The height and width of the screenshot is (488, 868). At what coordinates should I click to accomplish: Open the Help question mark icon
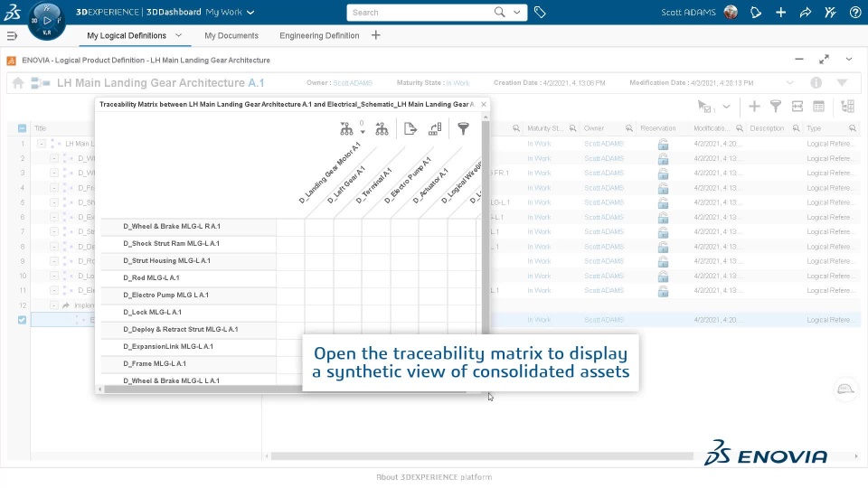pyautogui.click(x=855, y=12)
